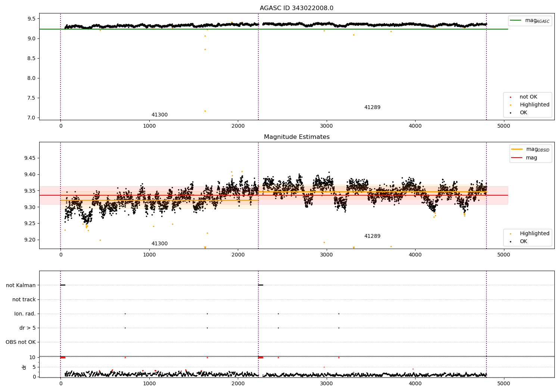Click the 'dr > 5' axis label
The height and width of the screenshot is (392, 560).
coord(28,328)
